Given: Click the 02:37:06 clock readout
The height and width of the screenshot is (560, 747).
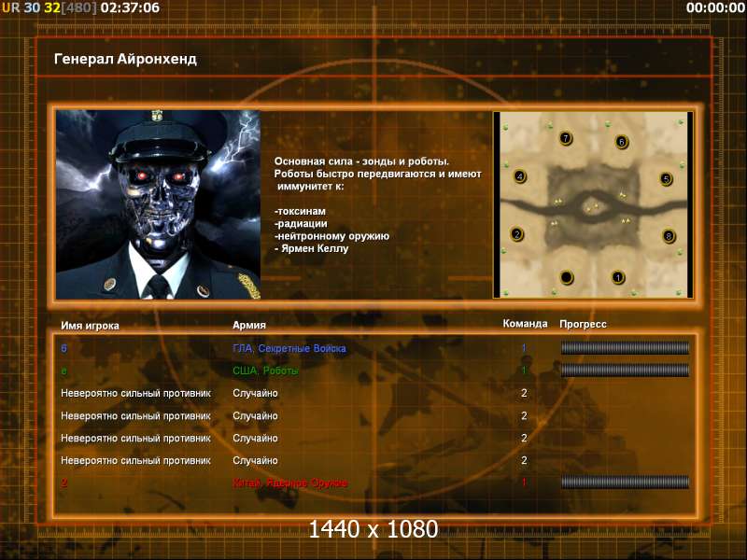Looking at the screenshot, I should tap(130, 7).
